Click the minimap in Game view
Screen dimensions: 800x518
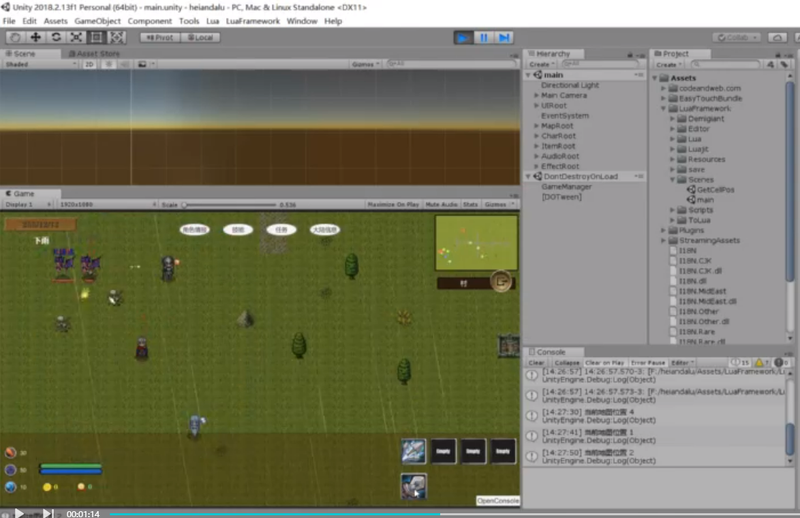(x=476, y=243)
